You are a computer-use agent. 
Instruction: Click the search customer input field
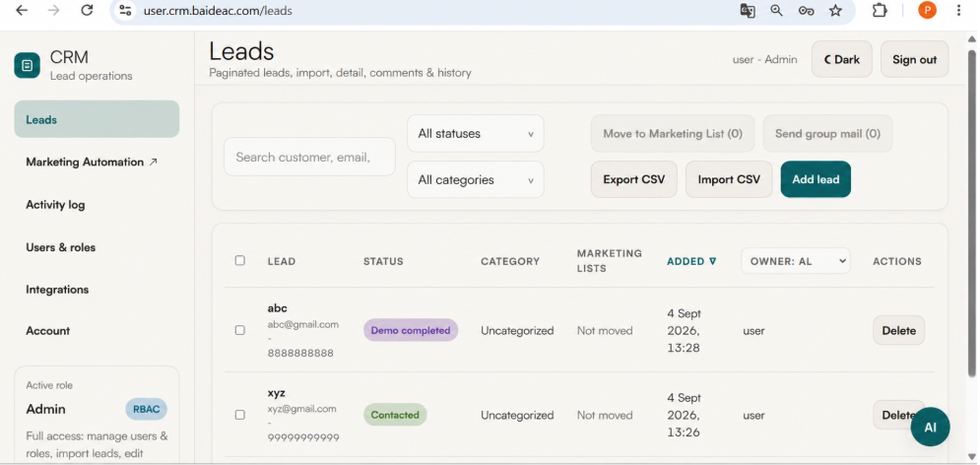coord(309,157)
